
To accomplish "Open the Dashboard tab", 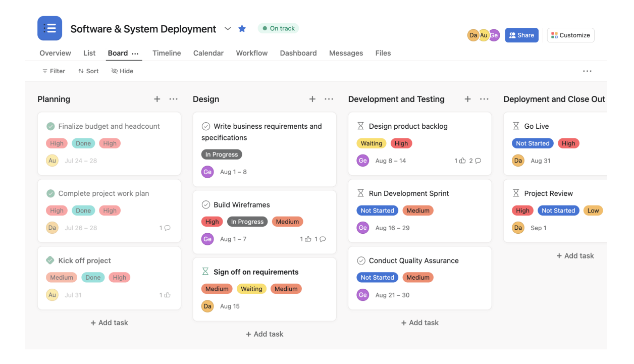I will (298, 53).
